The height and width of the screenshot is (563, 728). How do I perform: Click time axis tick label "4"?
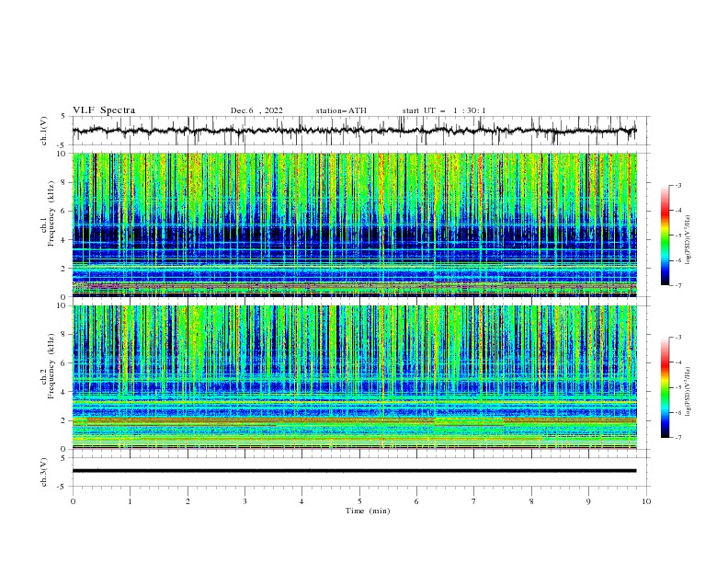(301, 501)
